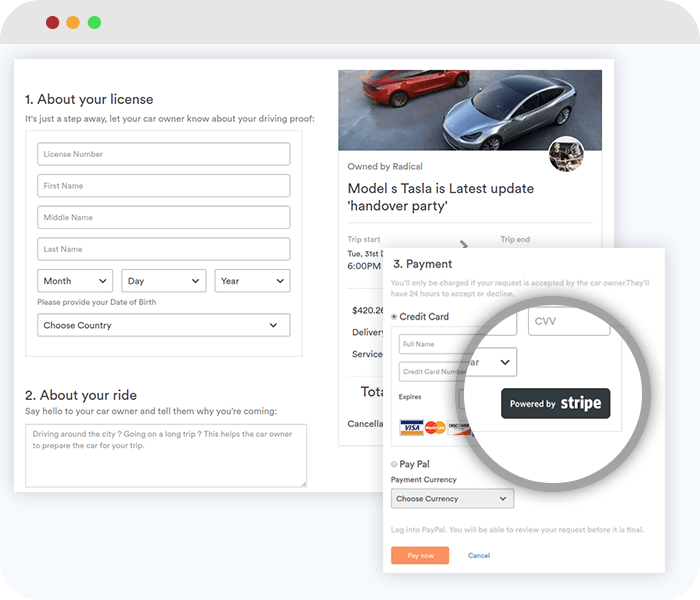700x600 pixels.
Task: Click into the Middle Name field
Action: tap(163, 217)
